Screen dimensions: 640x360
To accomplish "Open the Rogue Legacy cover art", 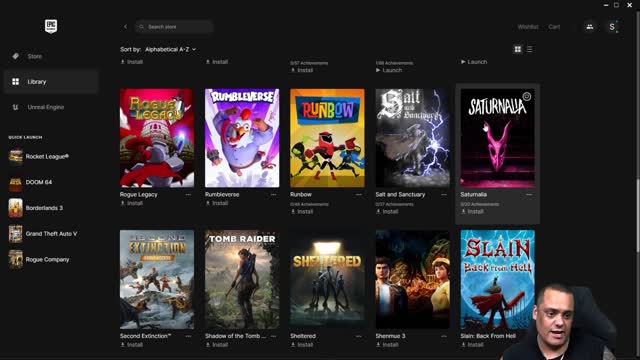I will click(x=157, y=138).
